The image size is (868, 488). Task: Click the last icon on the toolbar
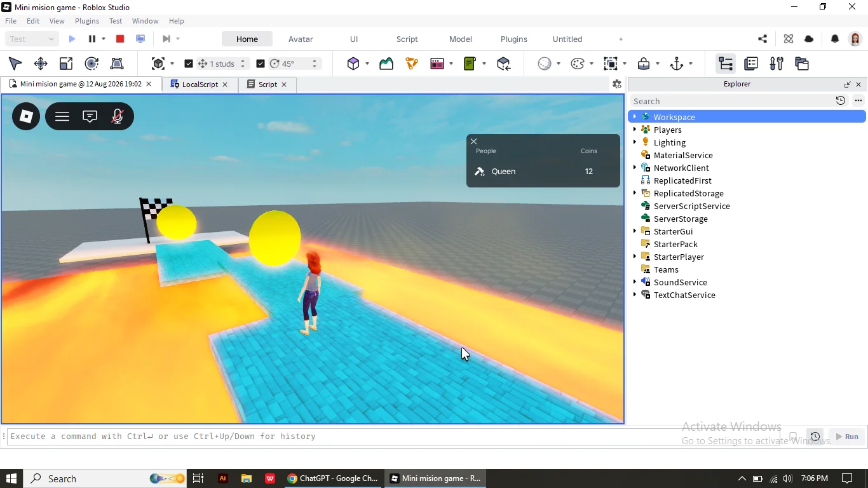(x=802, y=64)
